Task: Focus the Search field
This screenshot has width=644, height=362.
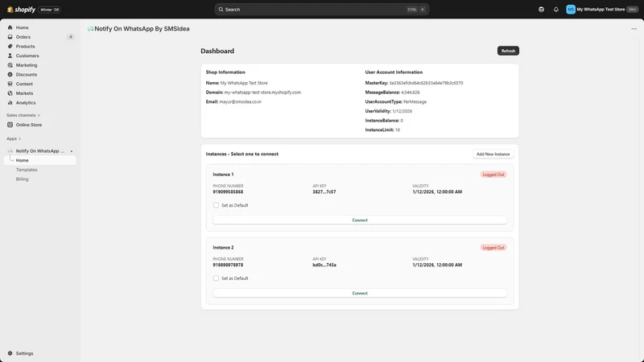Action: 321,10
